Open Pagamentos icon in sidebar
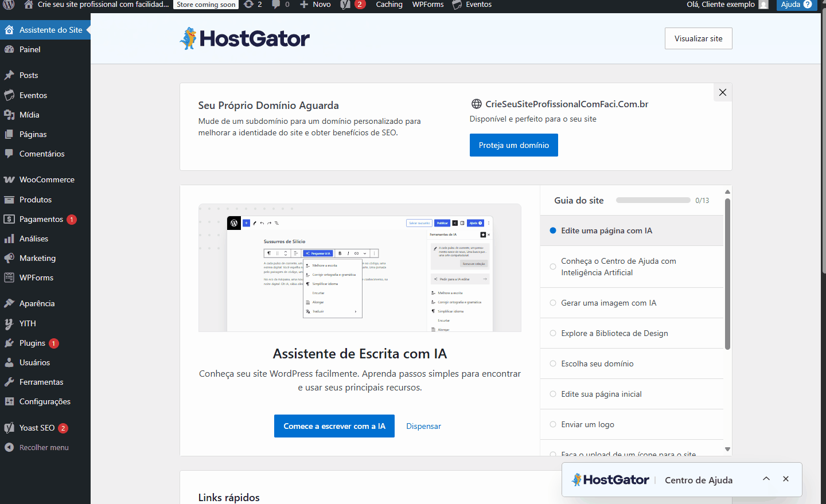 [9, 219]
